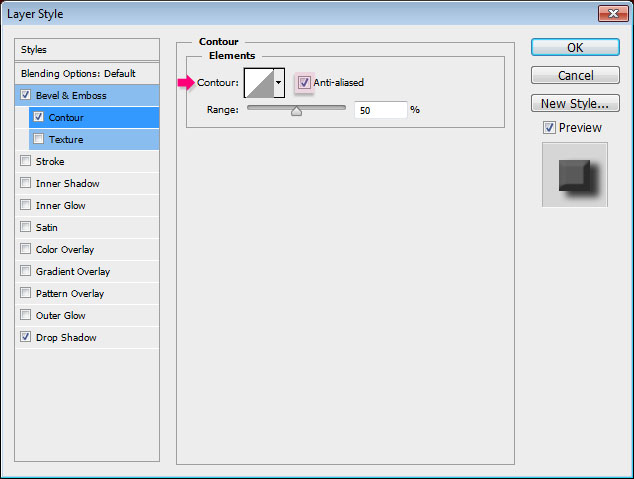
Task: Open the contour picker dropdown arrow
Action: pos(279,83)
